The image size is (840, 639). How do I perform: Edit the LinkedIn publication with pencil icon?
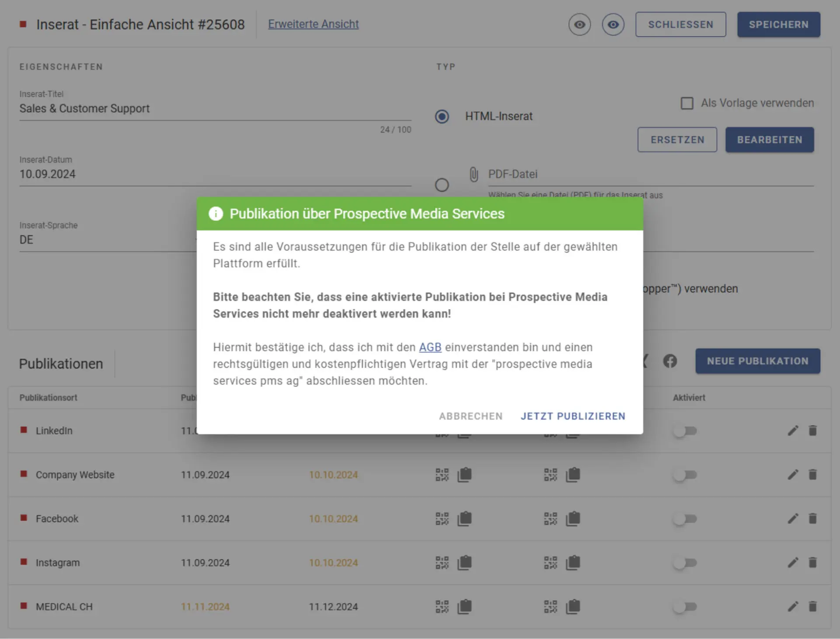(793, 431)
